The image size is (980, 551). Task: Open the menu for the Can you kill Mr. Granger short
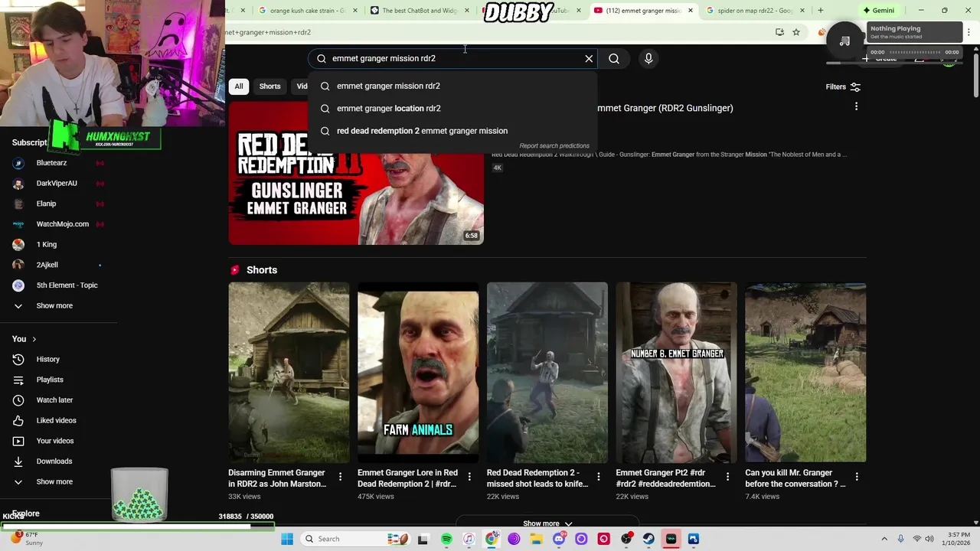tap(857, 477)
